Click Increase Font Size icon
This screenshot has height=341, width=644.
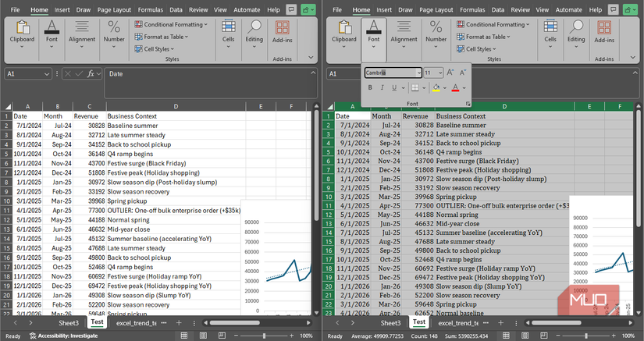coord(450,73)
